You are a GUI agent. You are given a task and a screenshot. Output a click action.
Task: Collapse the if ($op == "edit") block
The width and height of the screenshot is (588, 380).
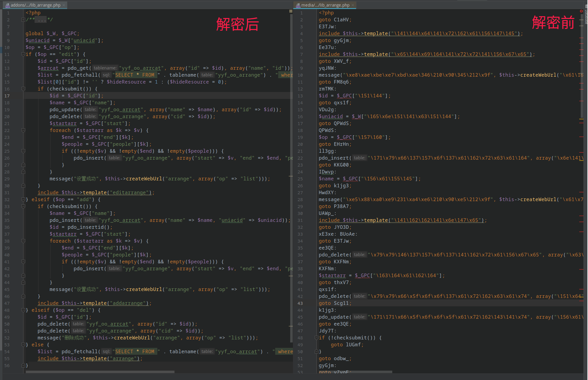[23, 54]
